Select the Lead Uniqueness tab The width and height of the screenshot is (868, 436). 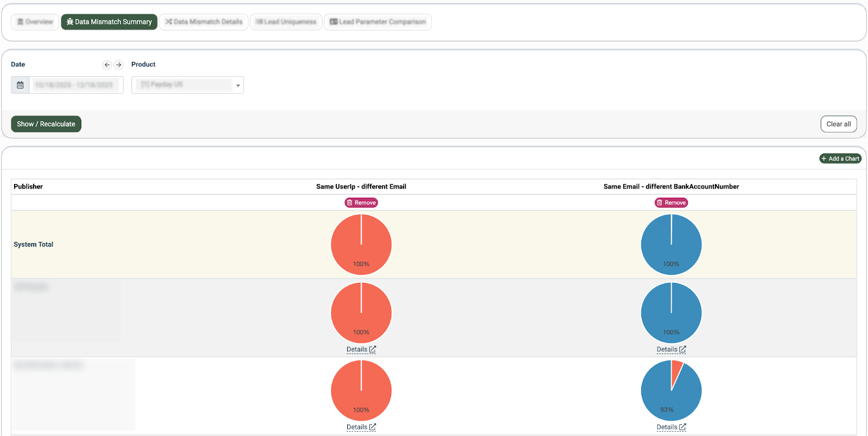coord(286,22)
